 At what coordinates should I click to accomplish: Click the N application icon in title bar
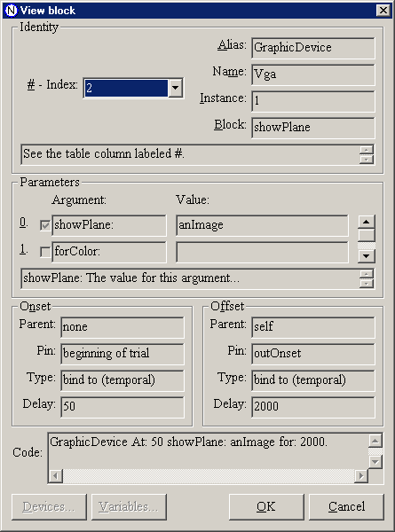pyautogui.click(x=11, y=10)
